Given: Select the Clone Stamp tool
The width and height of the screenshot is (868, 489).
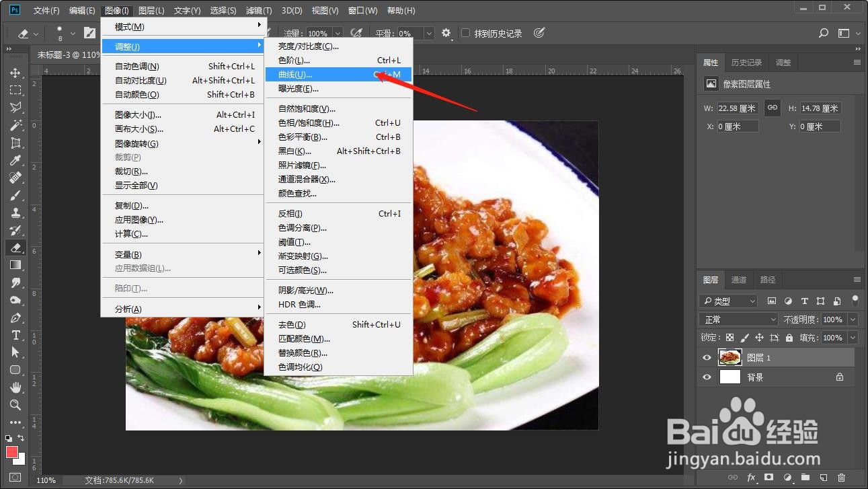Looking at the screenshot, I should pyautogui.click(x=16, y=213).
